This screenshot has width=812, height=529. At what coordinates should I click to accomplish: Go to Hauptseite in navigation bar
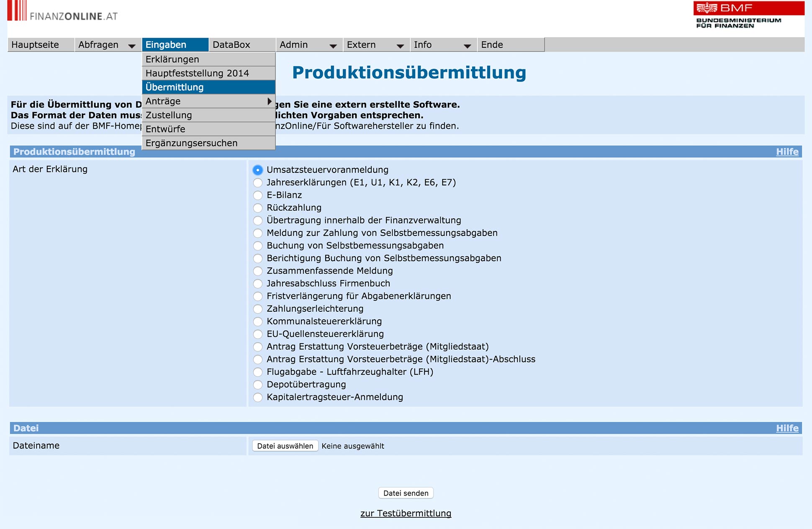(41, 45)
